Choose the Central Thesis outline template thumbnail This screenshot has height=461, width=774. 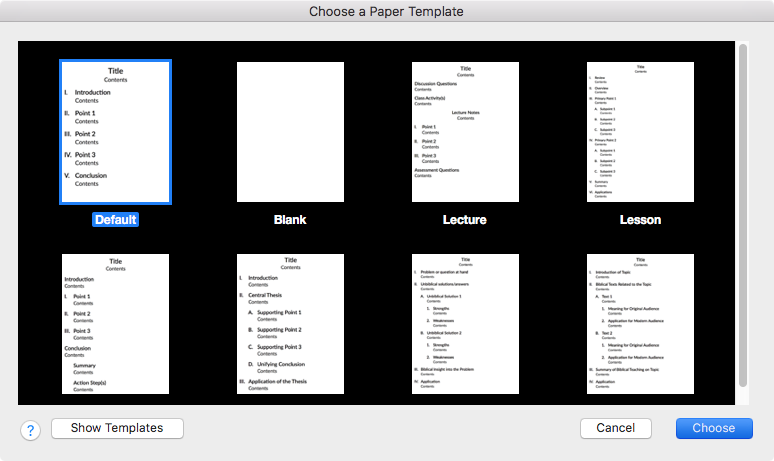click(x=290, y=323)
